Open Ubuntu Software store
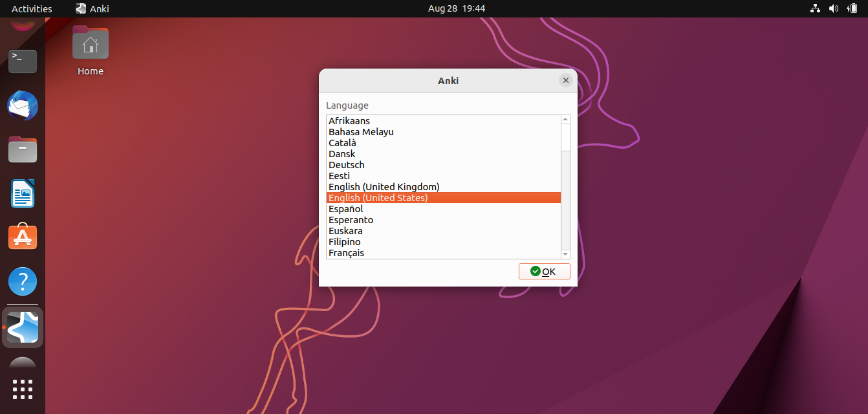 22,237
